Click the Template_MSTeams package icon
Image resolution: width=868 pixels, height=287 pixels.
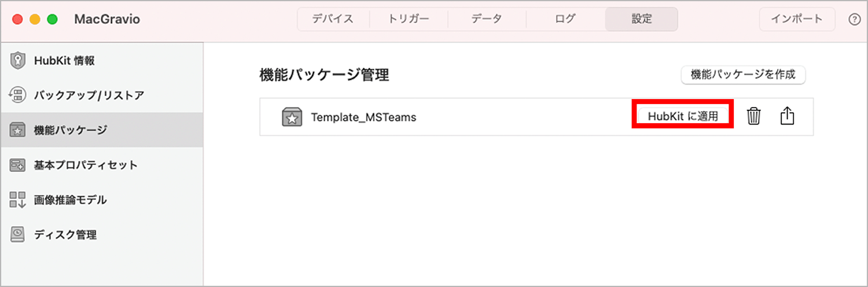292,117
